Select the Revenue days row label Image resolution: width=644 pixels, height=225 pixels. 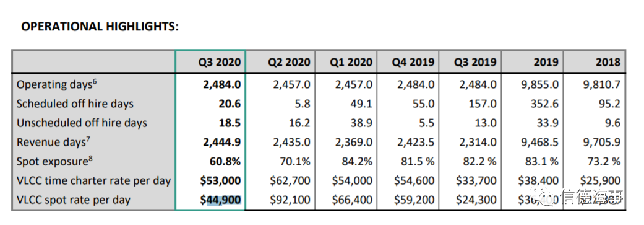click(53, 142)
